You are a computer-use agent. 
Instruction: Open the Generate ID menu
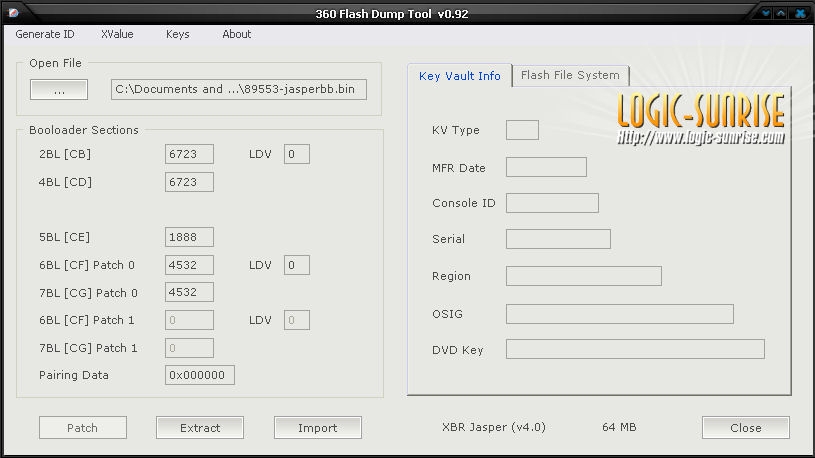(x=45, y=34)
